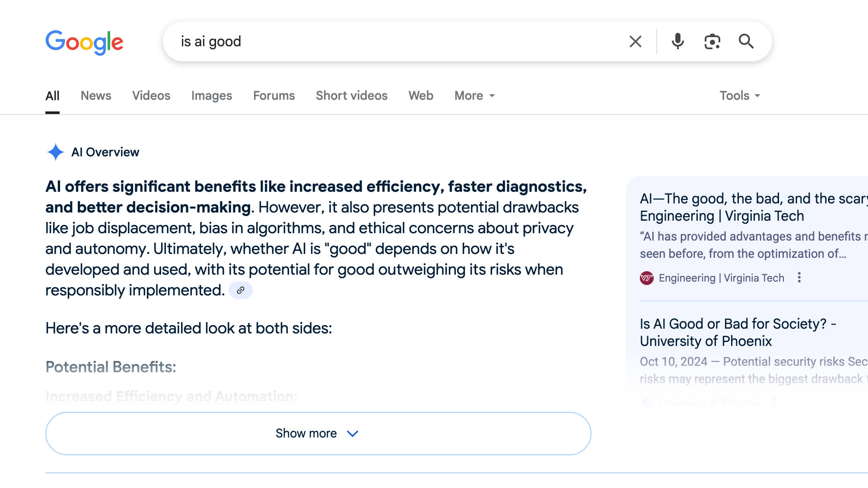Clear the search query with the X
The height and width of the screenshot is (488, 868).
(635, 41)
